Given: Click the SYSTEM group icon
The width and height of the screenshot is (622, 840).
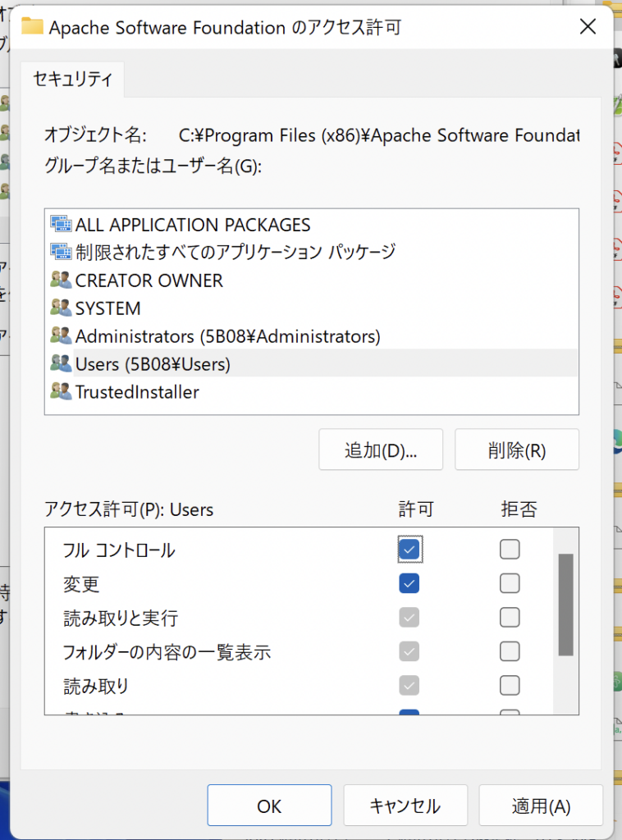Looking at the screenshot, I should click(61, 308).
